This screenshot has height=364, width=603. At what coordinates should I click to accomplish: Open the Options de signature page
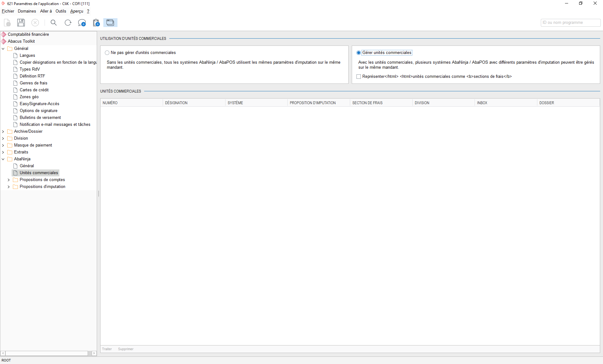click(39, 110)
